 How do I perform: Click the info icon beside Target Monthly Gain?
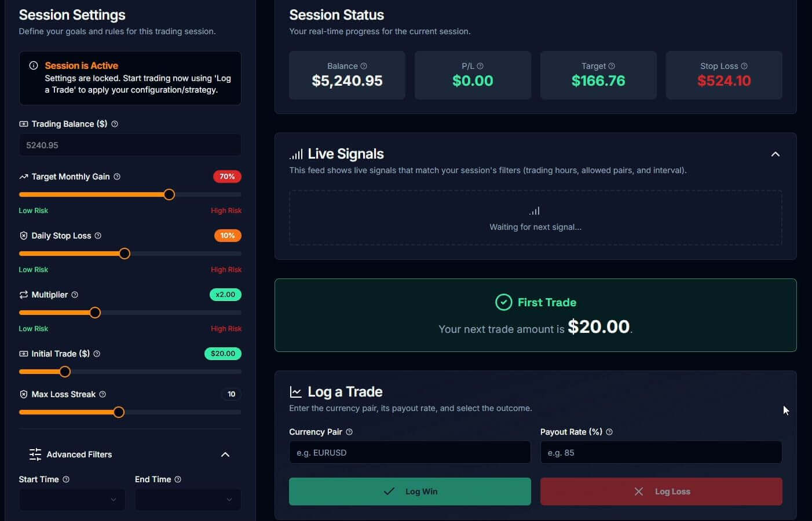pyautogui.click(x=117, y=177)
